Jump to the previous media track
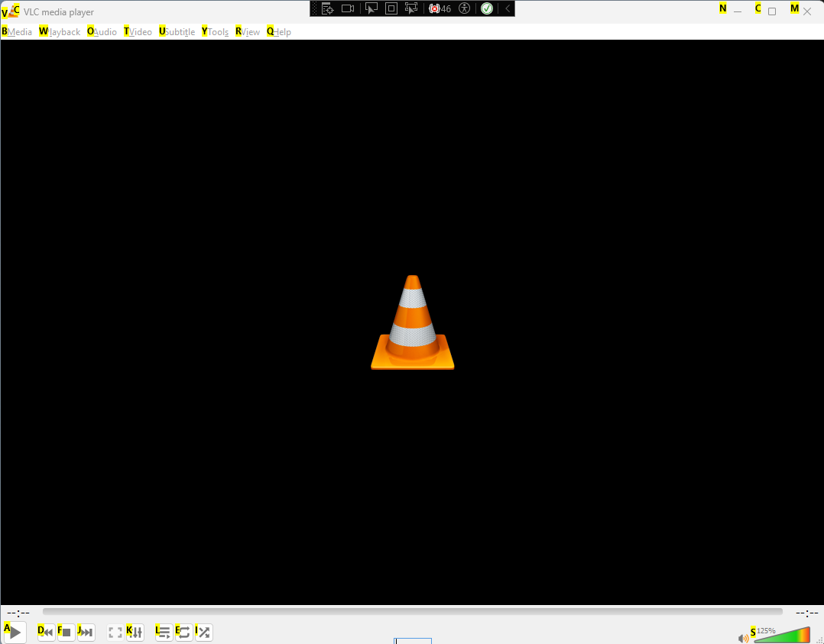 (46, 633)
